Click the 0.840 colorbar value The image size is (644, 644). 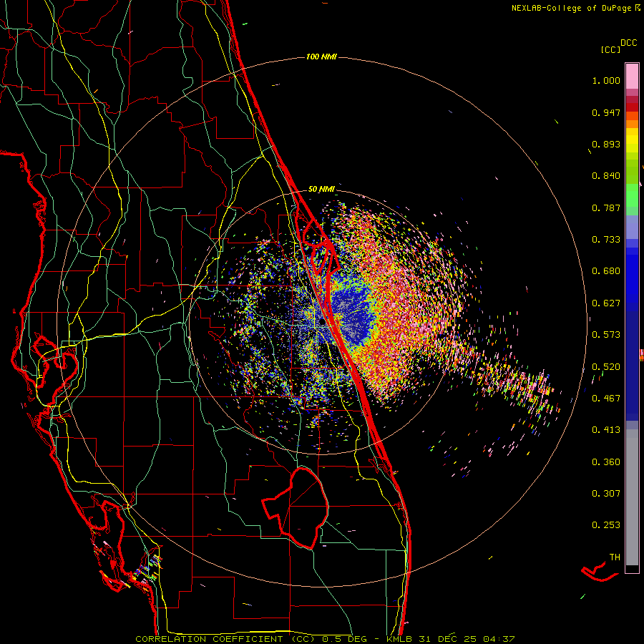(x=606, y=176)
